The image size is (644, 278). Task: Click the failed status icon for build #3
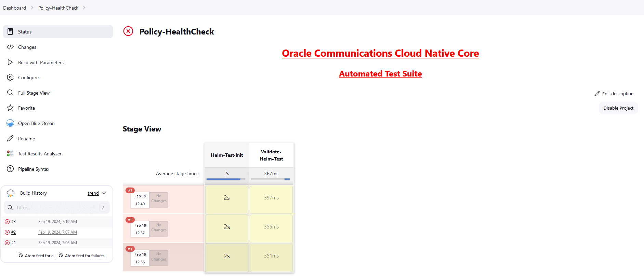click(7, 222)
